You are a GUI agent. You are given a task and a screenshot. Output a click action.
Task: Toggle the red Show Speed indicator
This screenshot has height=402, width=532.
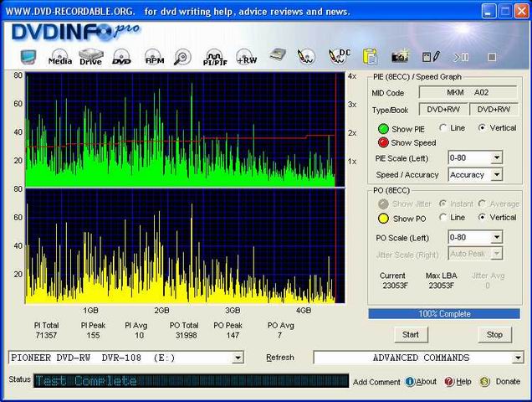tap(383, 142)
